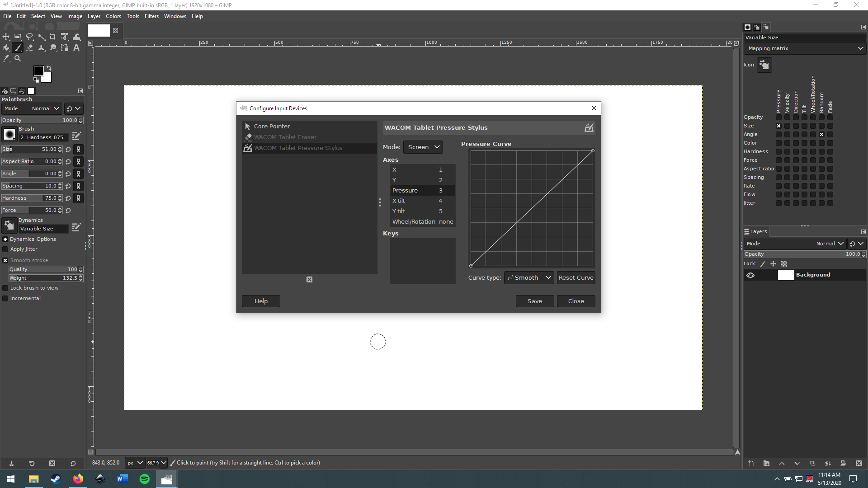868x488 pixels.
Task: Delete the layer from Layers panel
Action: (859, 463)
